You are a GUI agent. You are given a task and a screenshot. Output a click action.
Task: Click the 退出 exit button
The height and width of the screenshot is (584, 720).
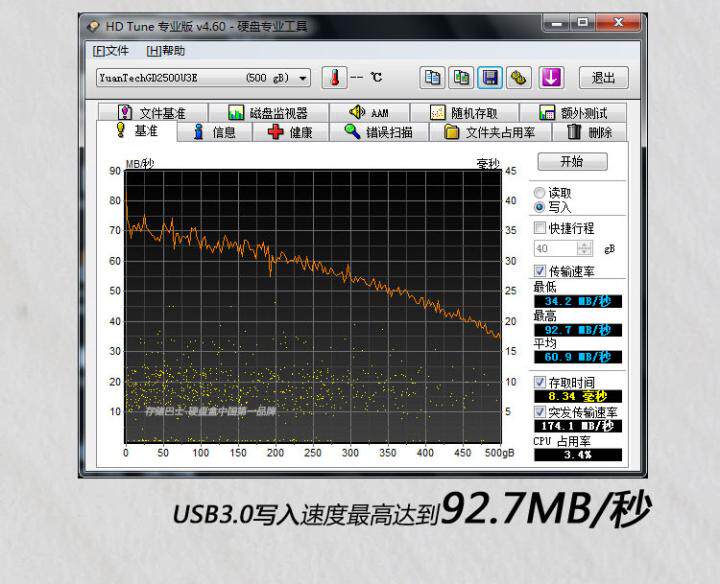[x=603, y=78]
